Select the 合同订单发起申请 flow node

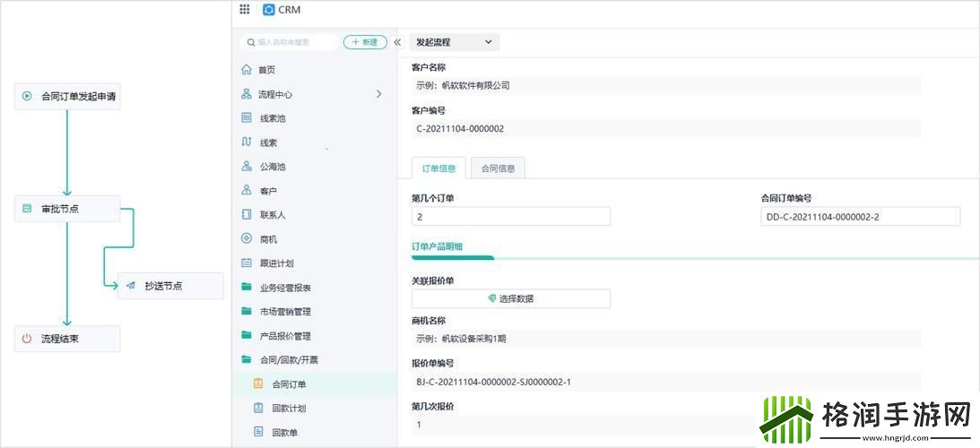(67, 96)
